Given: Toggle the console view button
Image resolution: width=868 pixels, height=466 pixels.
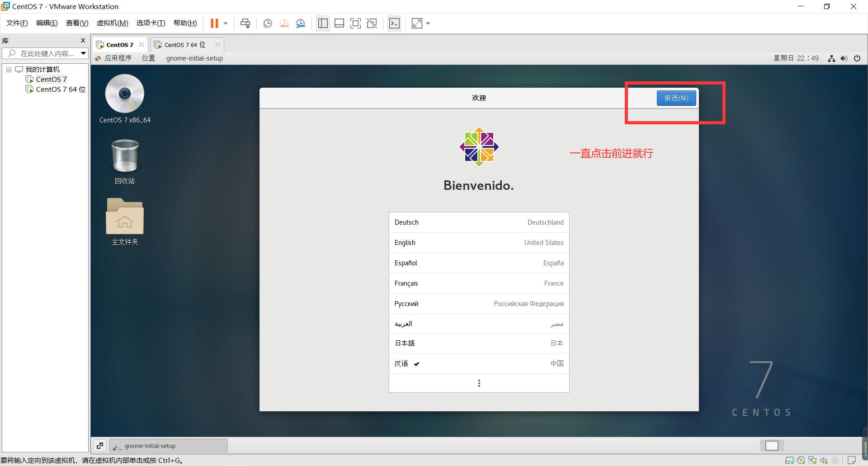Looking at the screenshot, I should tap(394, 24).
